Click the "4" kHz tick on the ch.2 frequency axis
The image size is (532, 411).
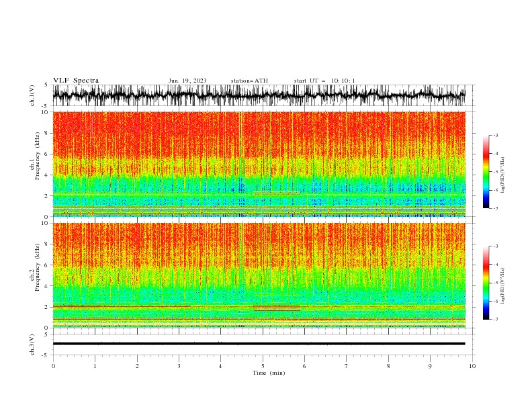(46, 286)
